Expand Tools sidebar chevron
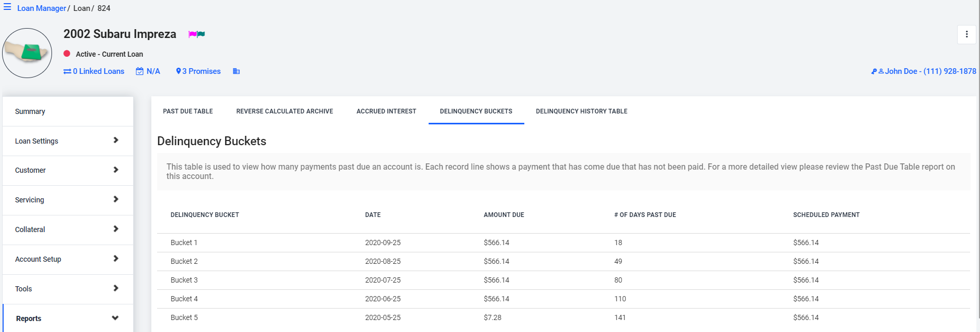Screen dimensions: 980x332 coord(115,288)
